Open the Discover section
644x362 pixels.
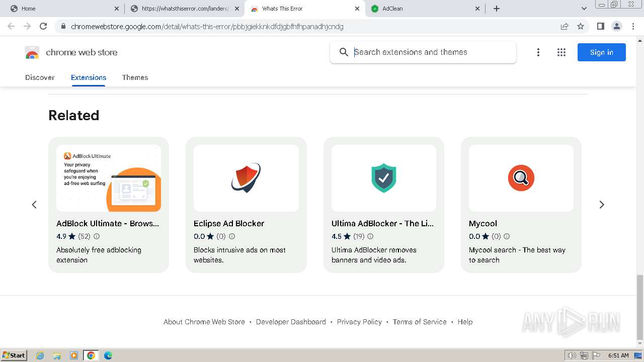pyautogui.click(x=40, y=77)
